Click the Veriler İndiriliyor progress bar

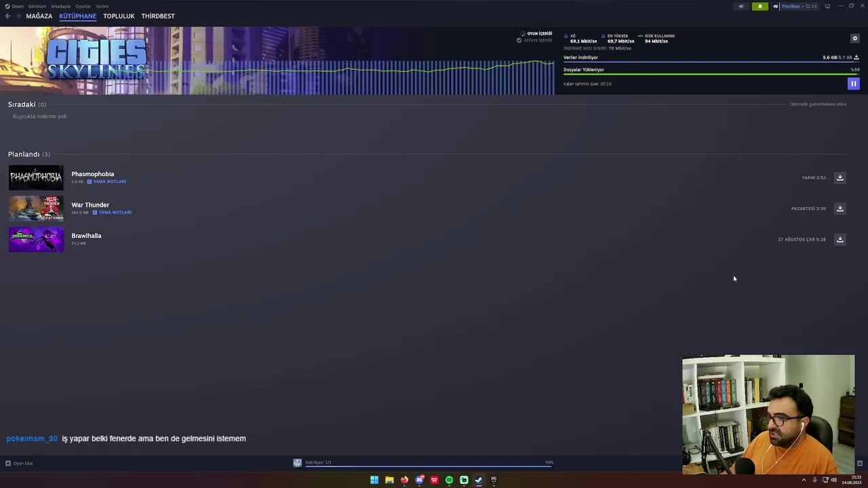click(711, 62)
